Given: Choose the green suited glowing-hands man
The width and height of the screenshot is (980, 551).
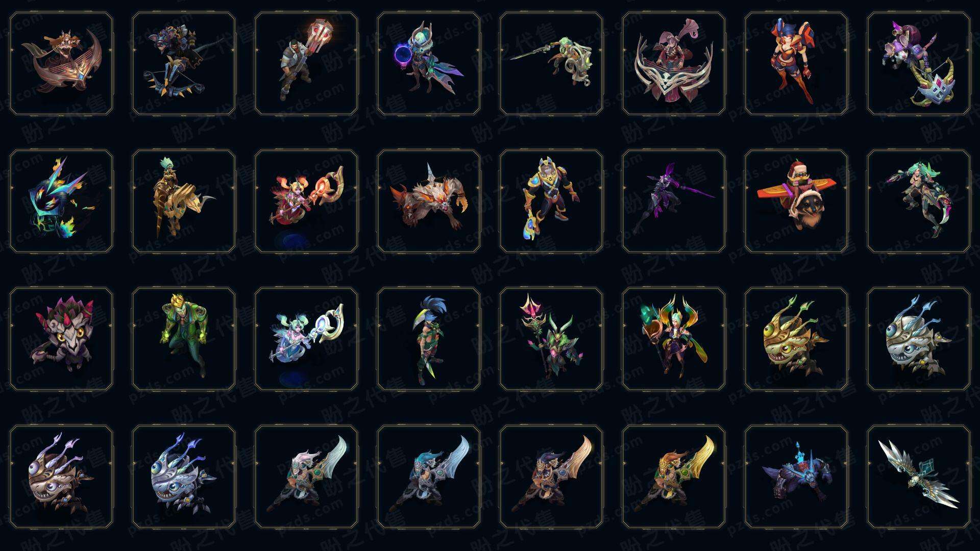Looking at the screenshot, I should pyautogui.click(x=184, y=339).
